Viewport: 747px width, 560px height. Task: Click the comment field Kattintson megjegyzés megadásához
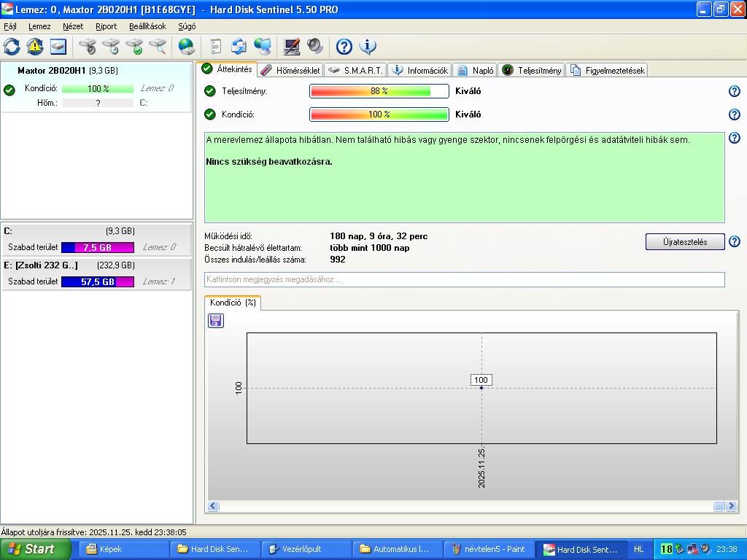465,279
